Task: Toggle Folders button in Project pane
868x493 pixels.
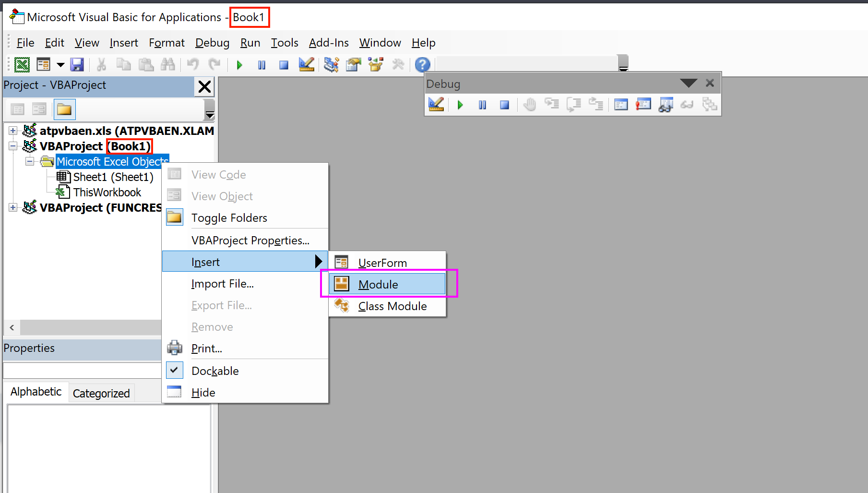Action: (64, 109)
